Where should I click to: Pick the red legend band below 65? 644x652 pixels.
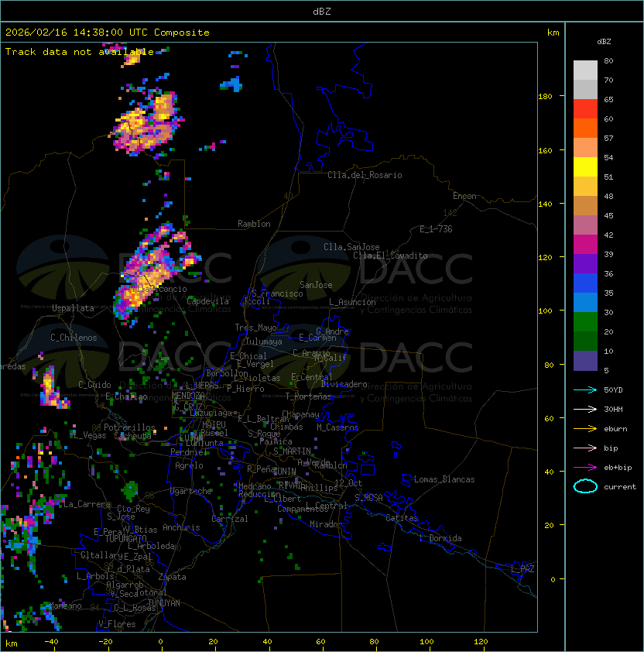[585, 109]
